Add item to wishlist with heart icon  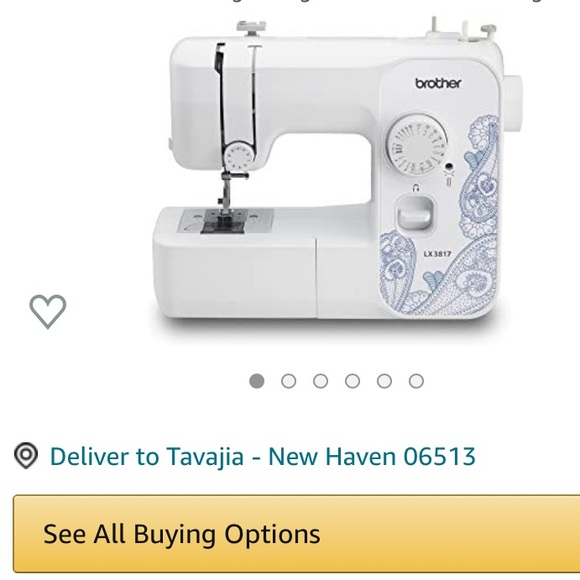pos(48,311)
